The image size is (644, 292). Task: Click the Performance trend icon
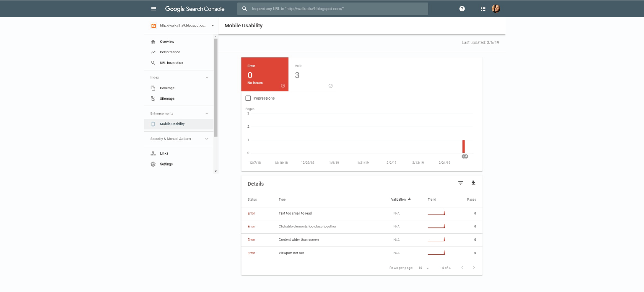click(x=153, y=52)
